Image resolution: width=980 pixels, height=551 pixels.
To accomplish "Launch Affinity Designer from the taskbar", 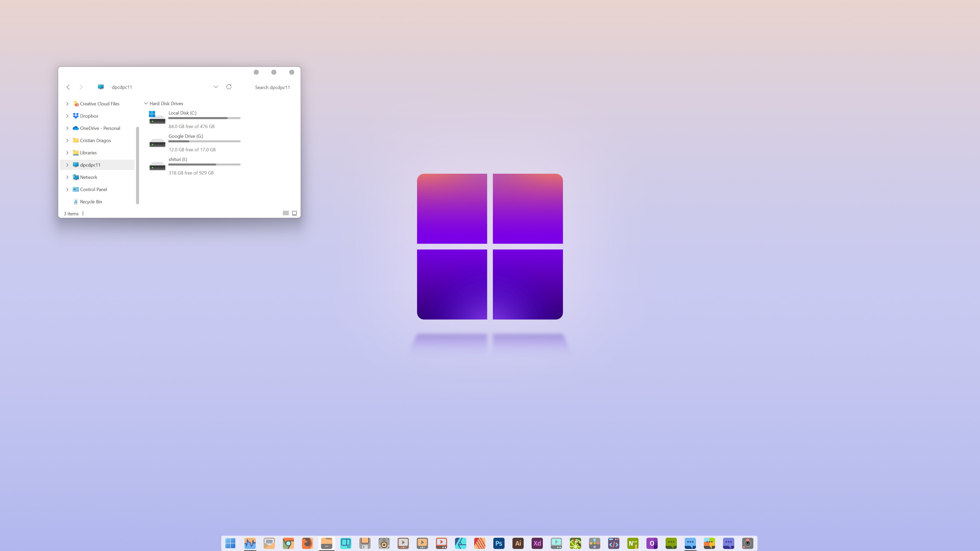I will tap(461, 543).
